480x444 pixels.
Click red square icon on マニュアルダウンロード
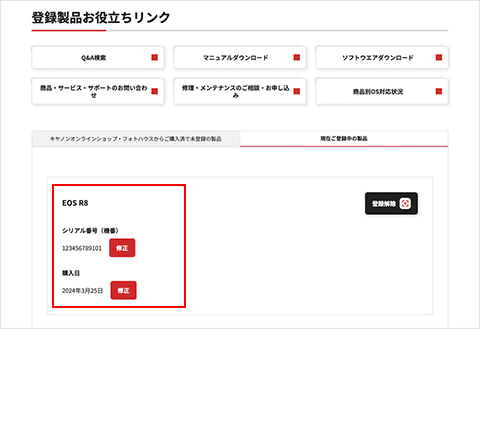tap(297, 57)
